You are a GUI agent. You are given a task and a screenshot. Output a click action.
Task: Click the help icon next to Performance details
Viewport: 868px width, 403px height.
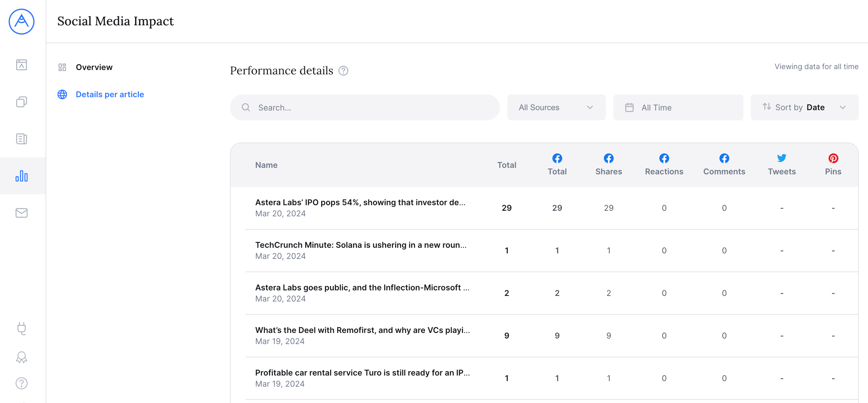343,70
